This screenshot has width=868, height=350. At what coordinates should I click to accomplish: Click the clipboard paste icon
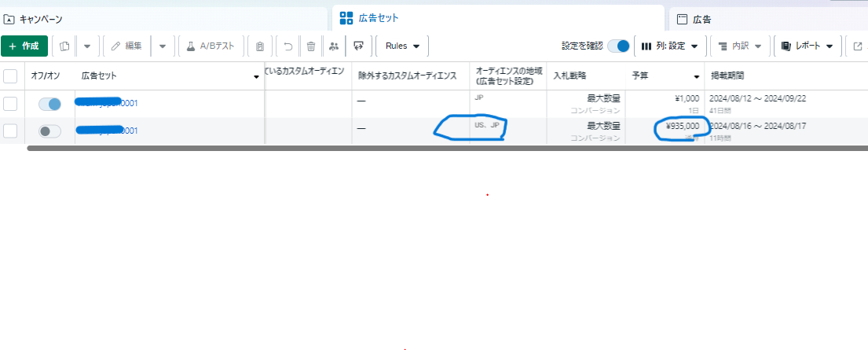tap(260, 46)
